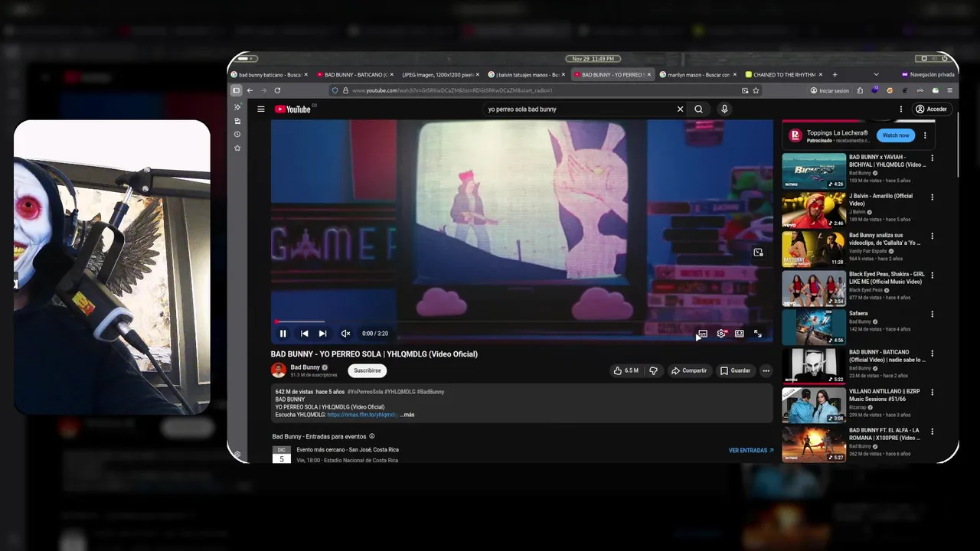Save the video with the Guardar button
980x551 pixels.
coord(735,370)
